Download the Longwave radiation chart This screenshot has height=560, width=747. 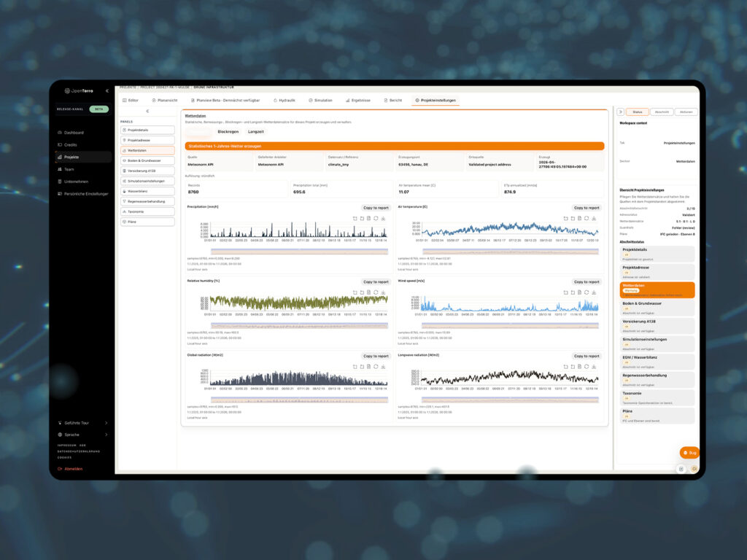[594, 367]
